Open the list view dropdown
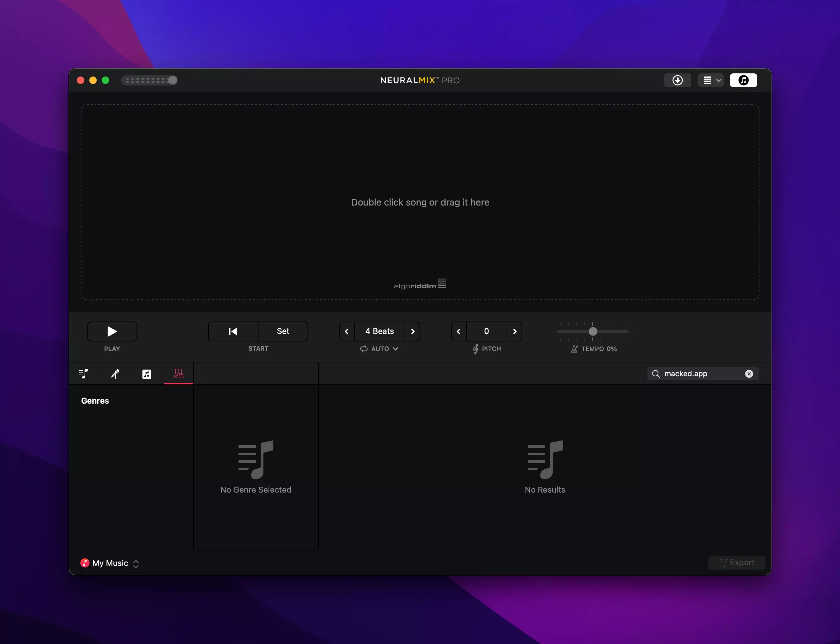This screenshot has width=840, height=644. (711, 80)
